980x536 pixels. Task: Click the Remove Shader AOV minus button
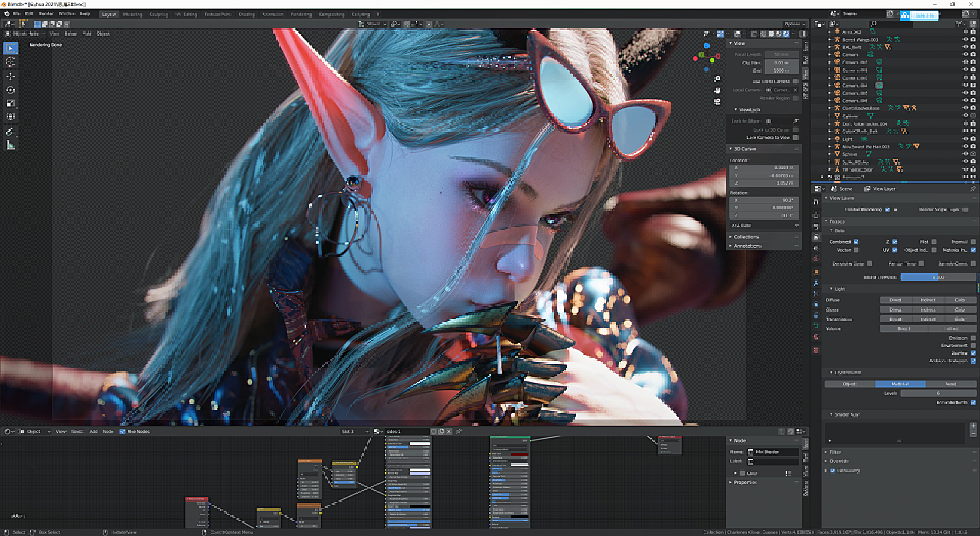click(972, 433)
